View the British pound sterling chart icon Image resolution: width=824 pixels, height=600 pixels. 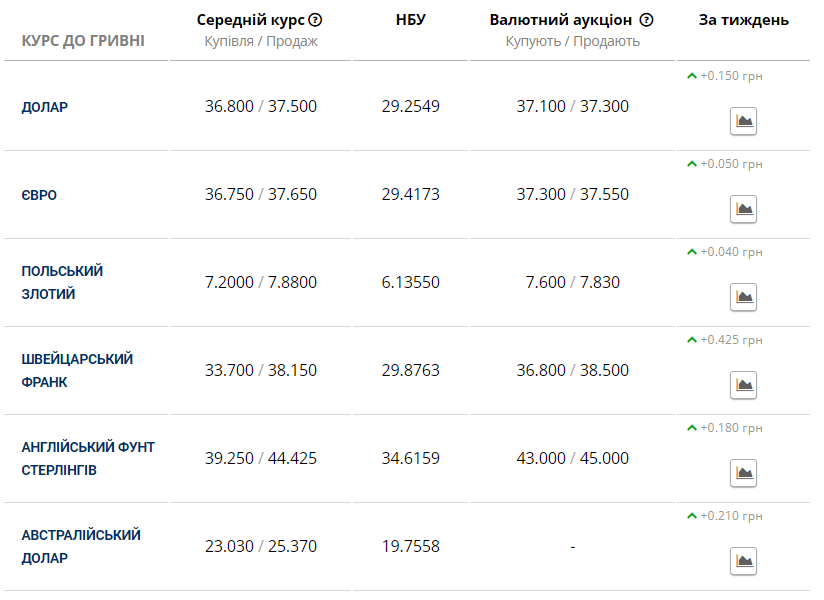click(x=743, y=473)
